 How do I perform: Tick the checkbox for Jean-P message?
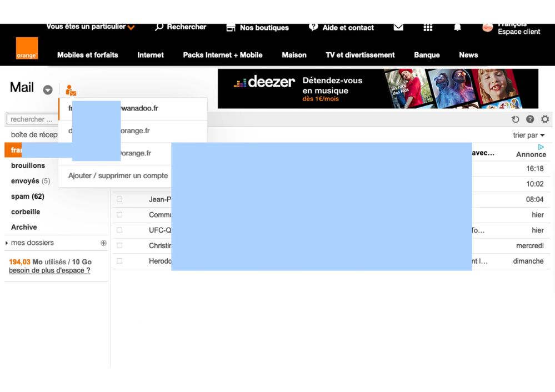click(119, 199)
